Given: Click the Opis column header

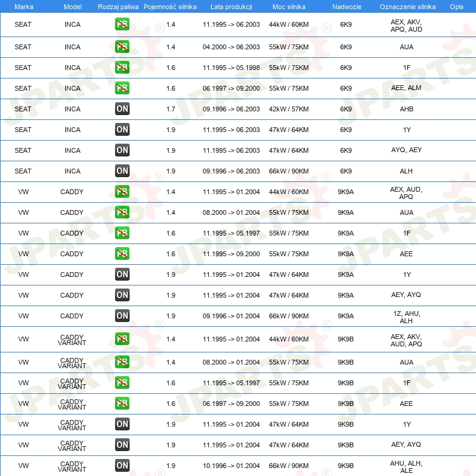Looking at the screenshot, I should tap(457, 7).
